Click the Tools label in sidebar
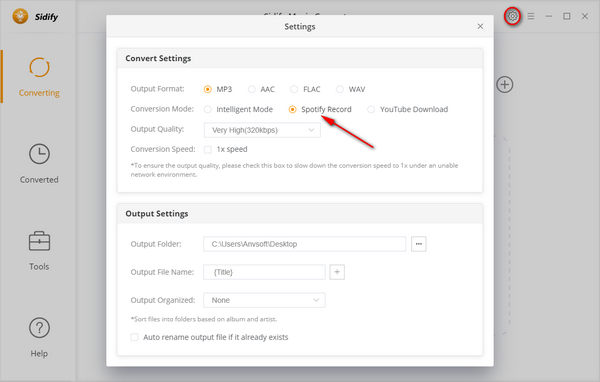The height and width of the screenshot is (382, 600). (39, 266)
